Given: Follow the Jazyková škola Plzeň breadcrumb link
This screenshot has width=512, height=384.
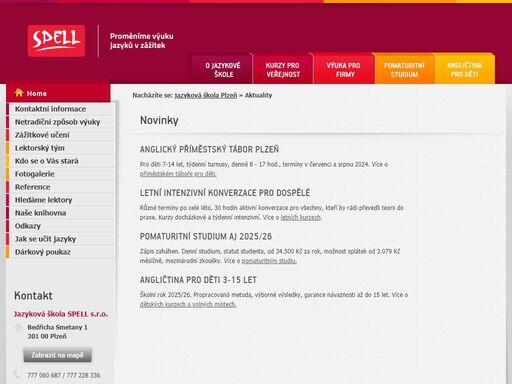Looking at the screenshot, I should (x=206, y=95).
